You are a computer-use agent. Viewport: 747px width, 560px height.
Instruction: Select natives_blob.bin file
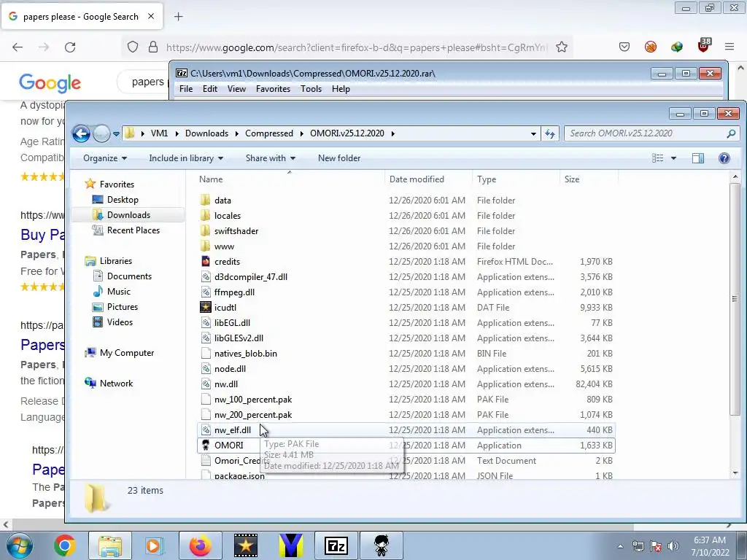pyautogui.click(x=245, y=354)
